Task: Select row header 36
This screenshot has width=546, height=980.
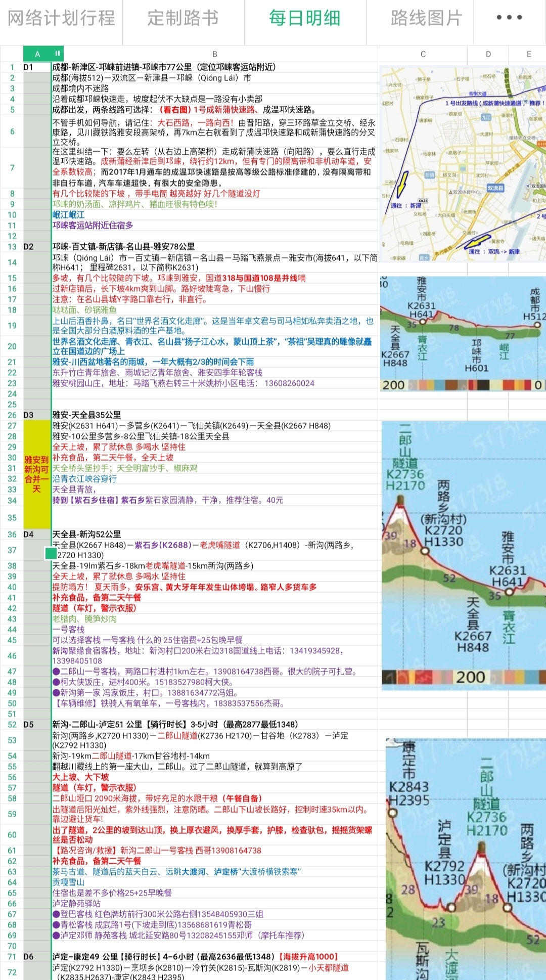Action: pyautogui.click(x=12, y=534)
